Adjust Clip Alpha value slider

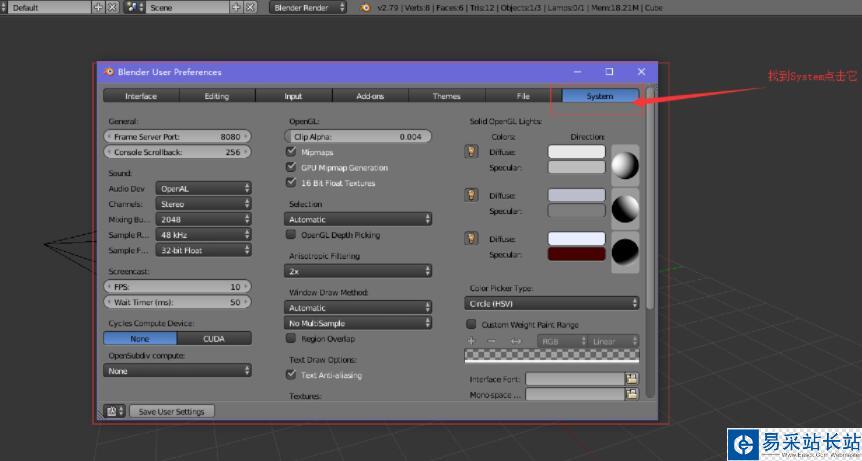point(358,136)
